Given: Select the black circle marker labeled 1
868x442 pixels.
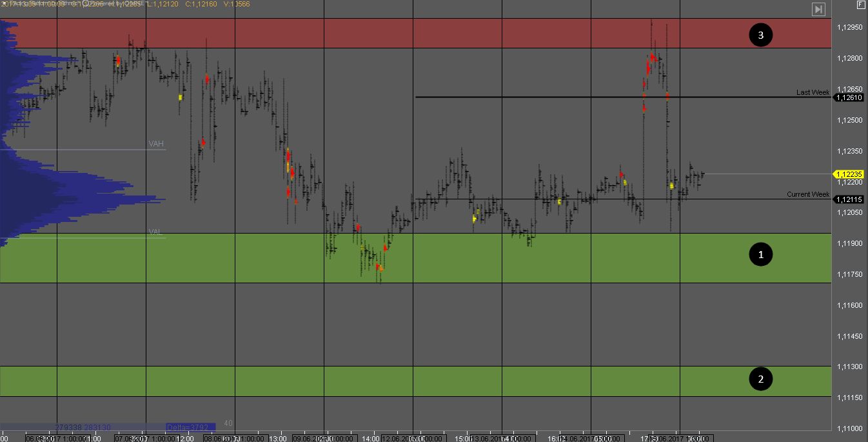Looking at the screenshot, I should coord(760,255).
